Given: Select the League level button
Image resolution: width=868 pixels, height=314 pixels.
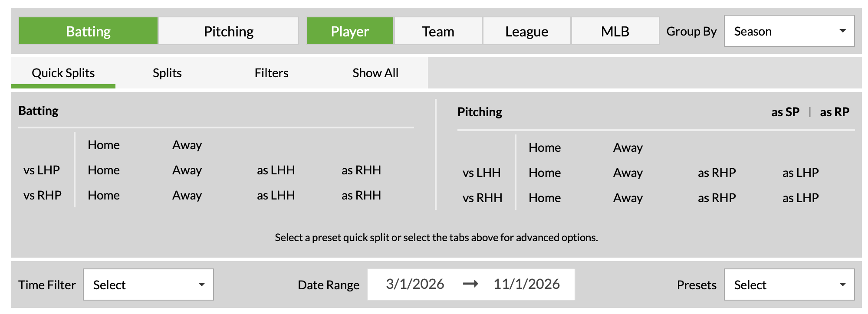Looking at the screenshot, I should tap(526, 31).
